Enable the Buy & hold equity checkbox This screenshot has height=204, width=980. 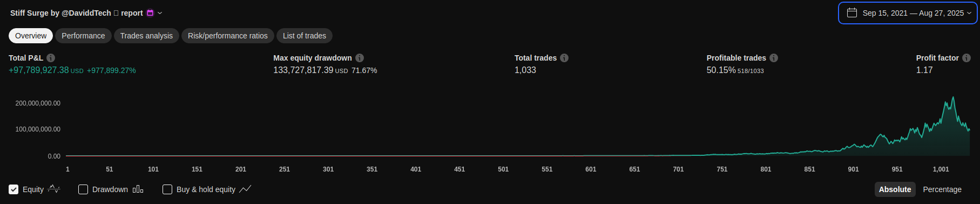167,189
